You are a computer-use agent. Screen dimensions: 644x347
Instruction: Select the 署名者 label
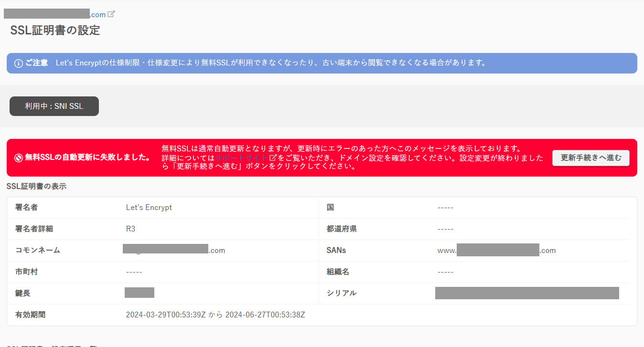tap(26, 208)
